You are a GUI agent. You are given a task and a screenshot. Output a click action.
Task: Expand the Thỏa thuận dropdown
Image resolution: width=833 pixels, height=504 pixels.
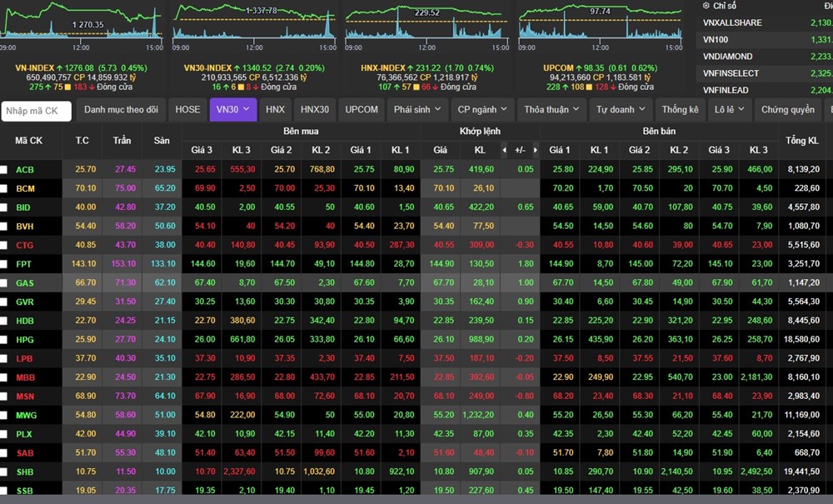[552, 109]
